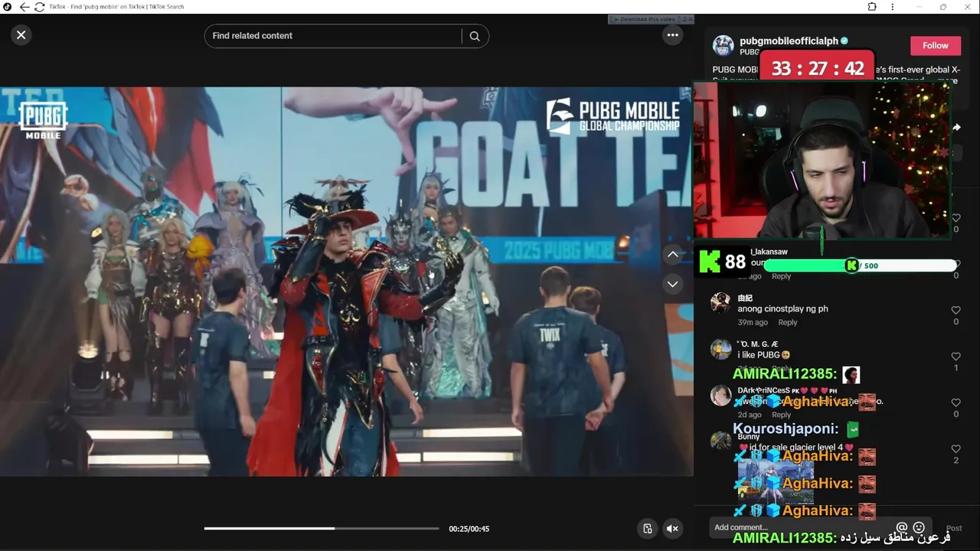Open the emoji picker in comment box

click(919, 527)
